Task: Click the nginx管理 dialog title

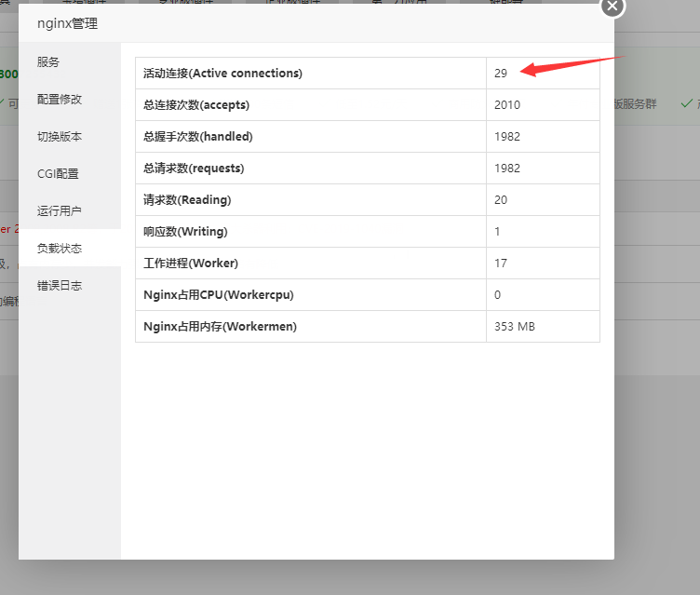Action: 67,23
